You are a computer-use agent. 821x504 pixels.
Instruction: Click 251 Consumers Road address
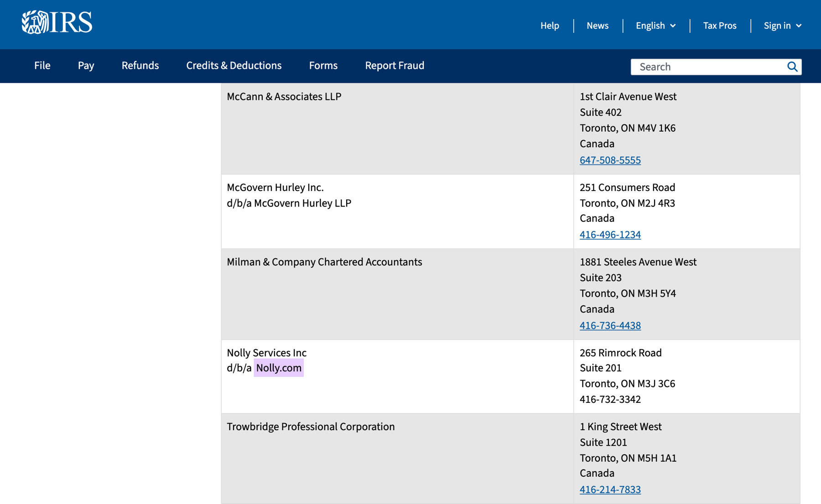628,187
